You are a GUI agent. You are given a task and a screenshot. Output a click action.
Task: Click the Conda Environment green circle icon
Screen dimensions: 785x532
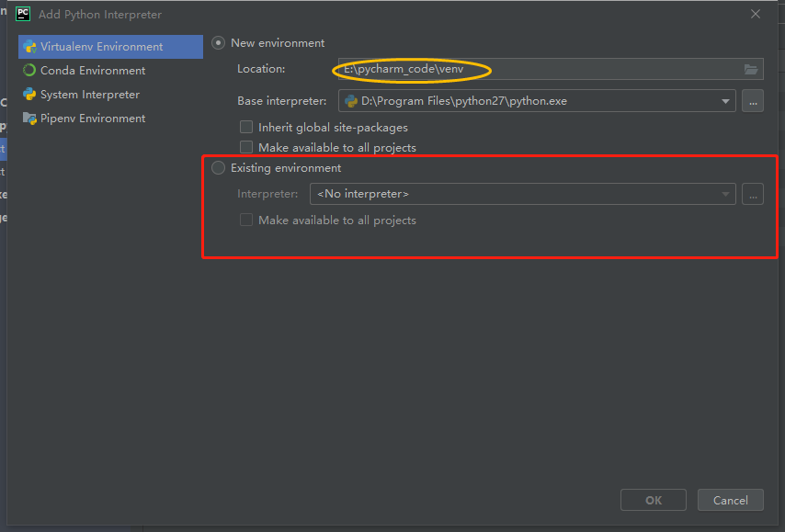point(29,71)
